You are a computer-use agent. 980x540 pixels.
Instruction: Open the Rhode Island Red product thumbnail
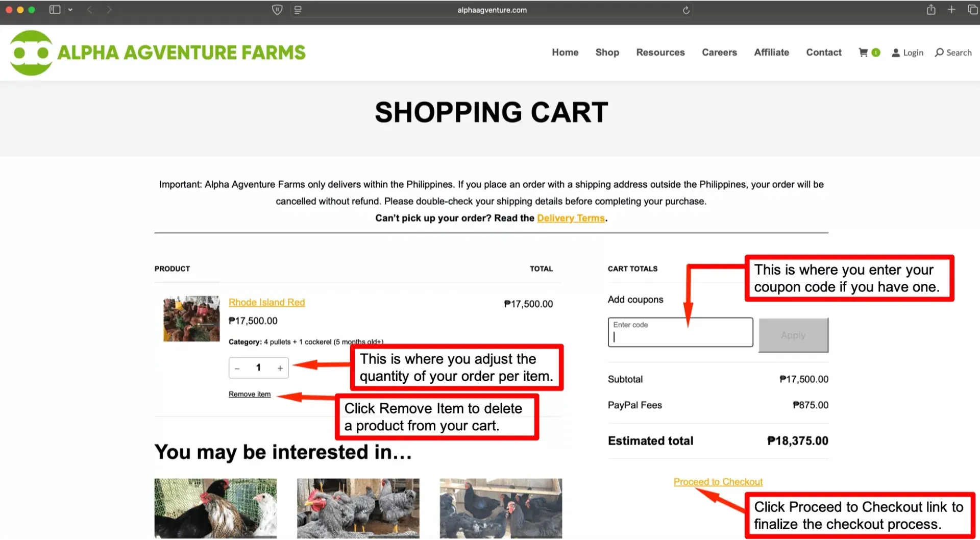click(x=191, y=319)
